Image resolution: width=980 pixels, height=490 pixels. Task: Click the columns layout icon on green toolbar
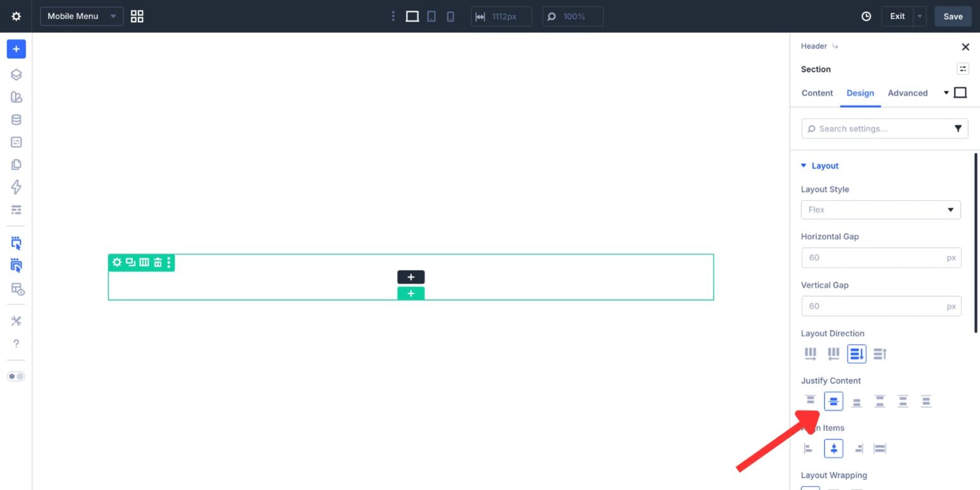[144, 262]
